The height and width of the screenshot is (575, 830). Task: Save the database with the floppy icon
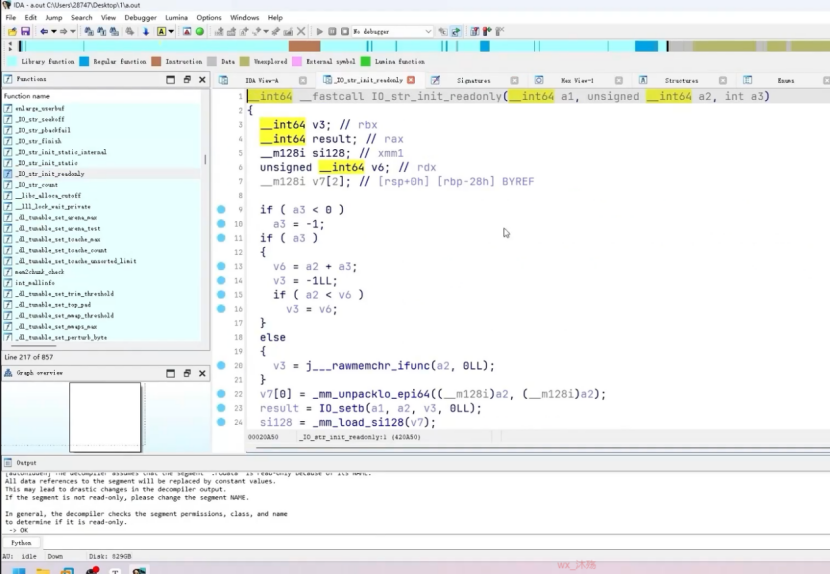(x=25, y=32)
